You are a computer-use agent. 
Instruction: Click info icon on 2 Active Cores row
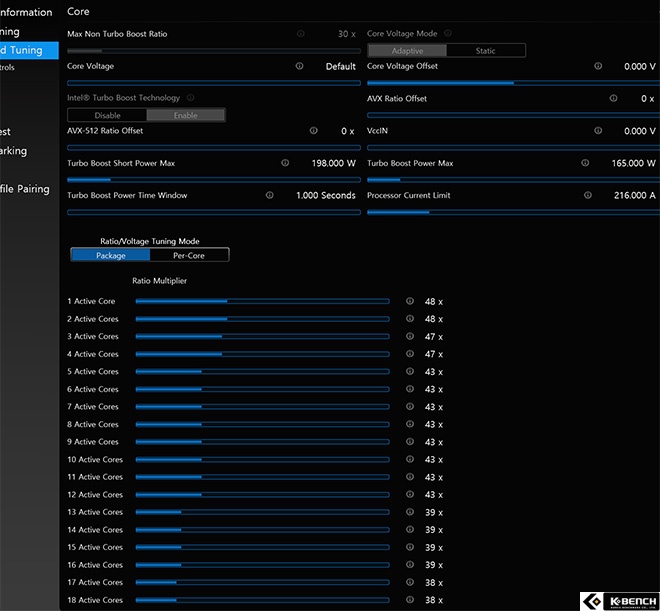coord(410,319)
